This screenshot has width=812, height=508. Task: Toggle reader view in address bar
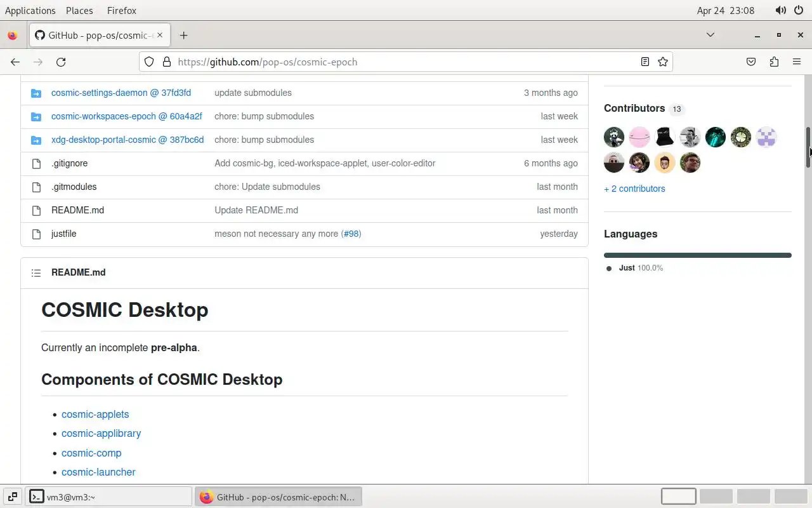[x=645, y=62]
